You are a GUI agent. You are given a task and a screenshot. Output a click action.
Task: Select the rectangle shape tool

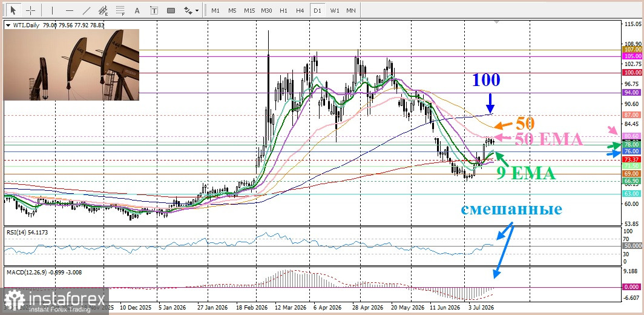pyautogui.click(x=171, y=10)
